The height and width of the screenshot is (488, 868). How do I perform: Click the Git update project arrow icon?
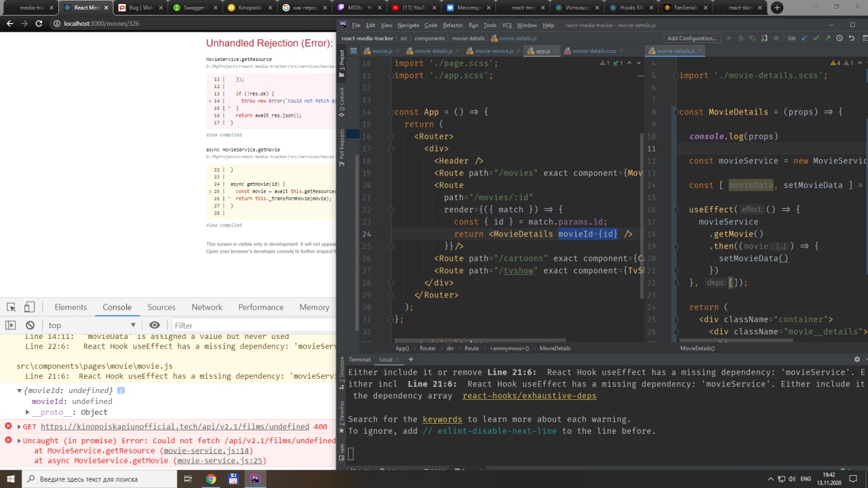pyautogui.click(x=804, y=39)
